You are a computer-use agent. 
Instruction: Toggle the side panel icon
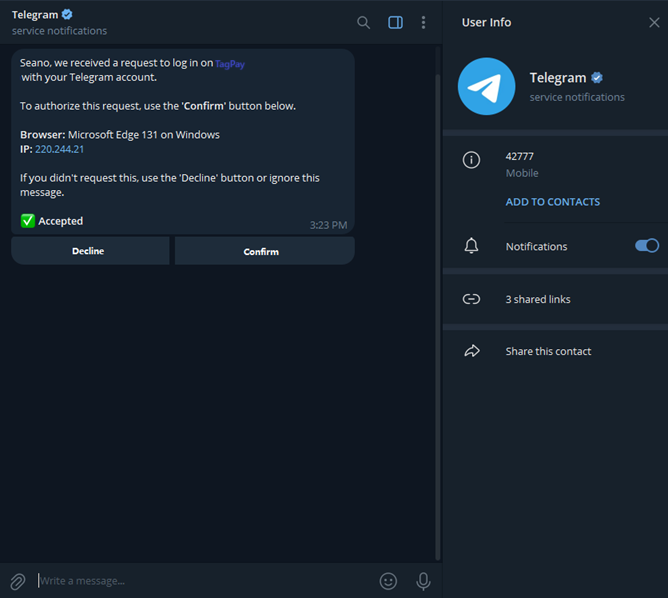[395, 23]
